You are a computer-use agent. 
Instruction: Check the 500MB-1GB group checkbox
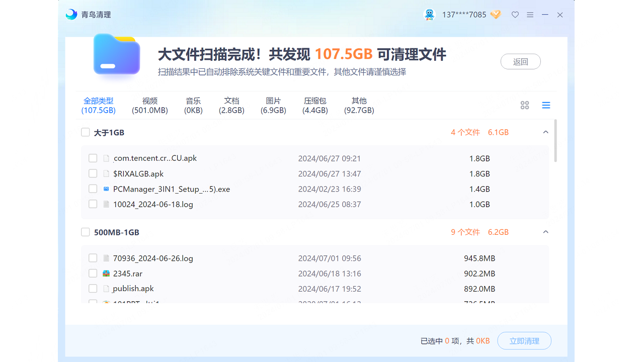86,232
